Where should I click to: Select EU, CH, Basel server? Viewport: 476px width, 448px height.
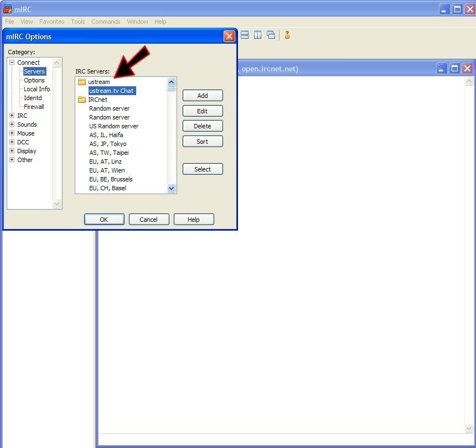tap(107, 187)
